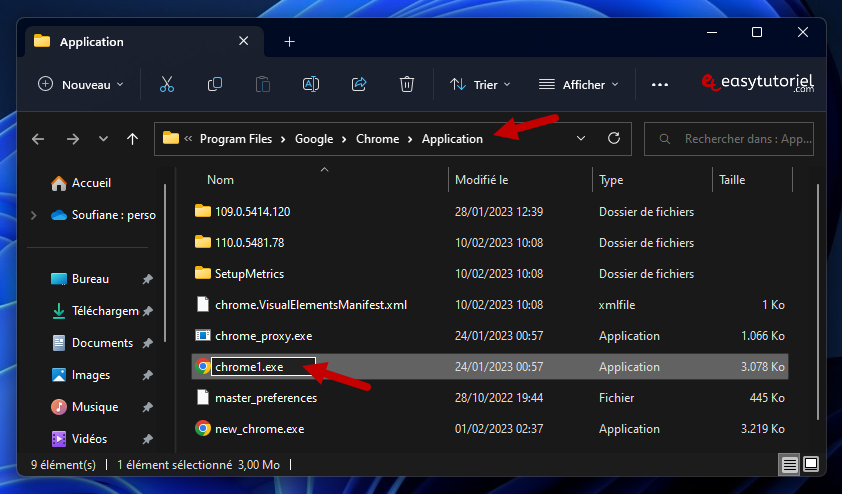Click the Rechercher search field
Screen dimensions: 842x494
(x=735, y=139)
